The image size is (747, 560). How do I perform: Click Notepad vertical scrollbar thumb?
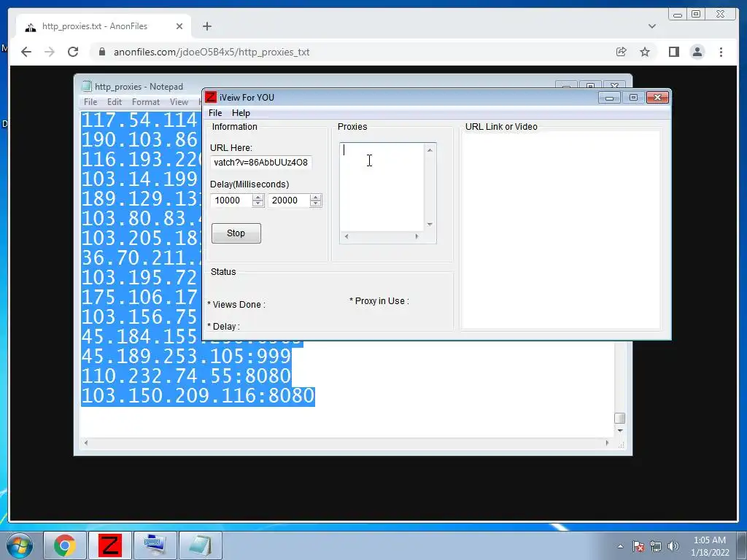[620, 418]
